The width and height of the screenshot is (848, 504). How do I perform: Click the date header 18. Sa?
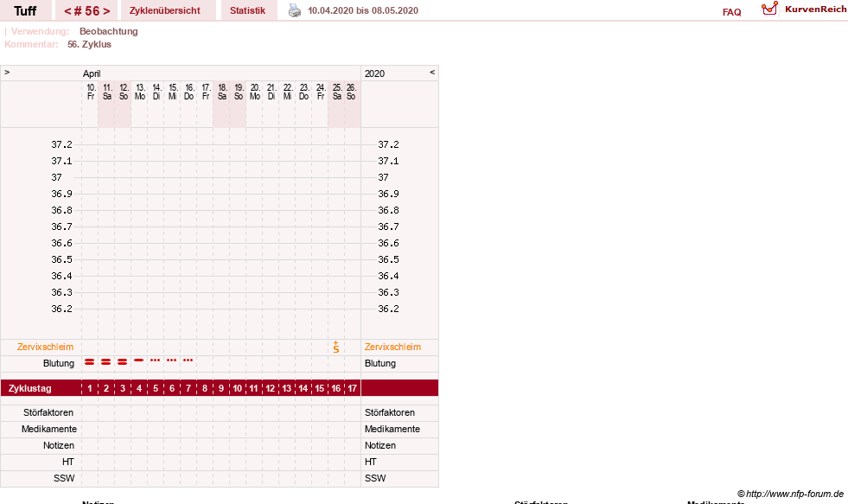tap(222, 92)
